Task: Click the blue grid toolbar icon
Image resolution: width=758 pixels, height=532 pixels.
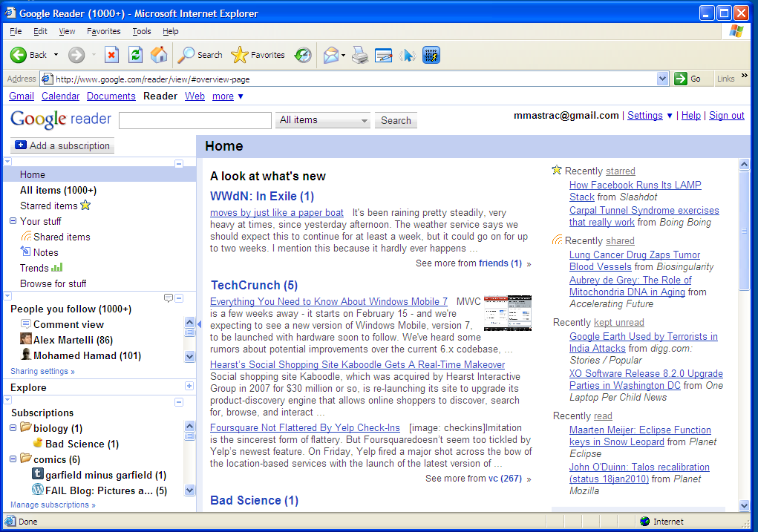Action: (431, 55)
